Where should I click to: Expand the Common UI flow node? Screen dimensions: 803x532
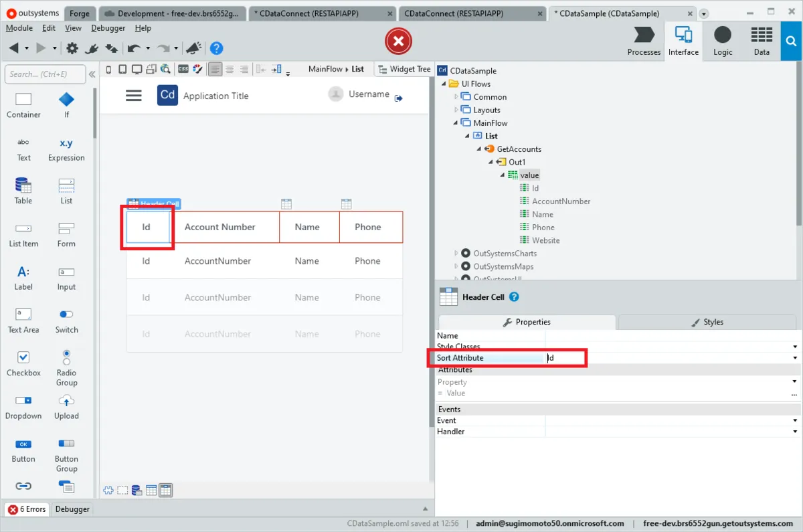(x=456, y=97)
